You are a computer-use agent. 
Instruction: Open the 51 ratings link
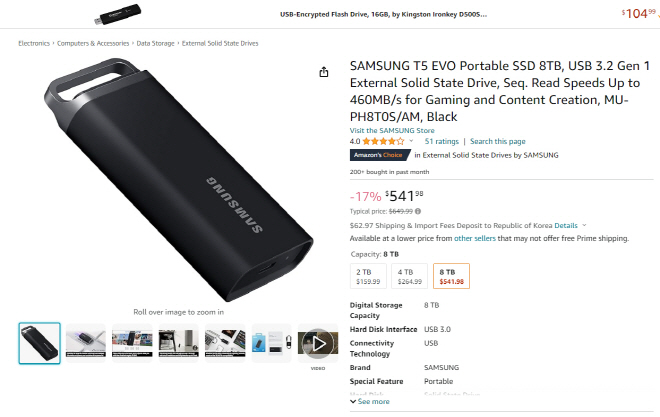(441, 142)
